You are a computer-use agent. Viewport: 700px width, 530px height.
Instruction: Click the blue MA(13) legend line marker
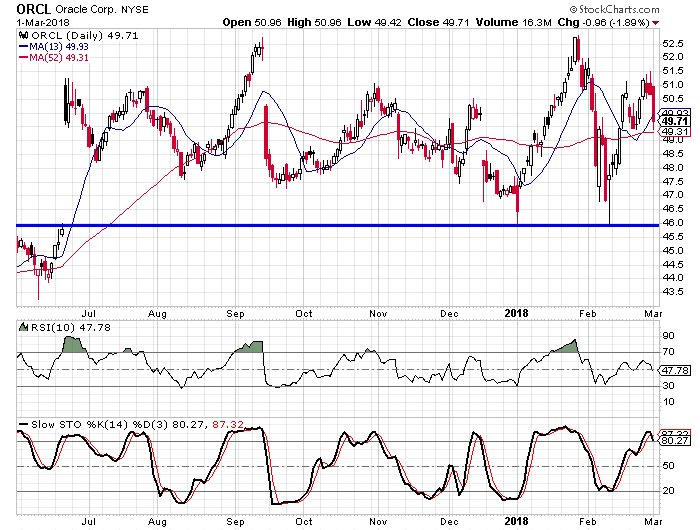click(x=24, y=46)
